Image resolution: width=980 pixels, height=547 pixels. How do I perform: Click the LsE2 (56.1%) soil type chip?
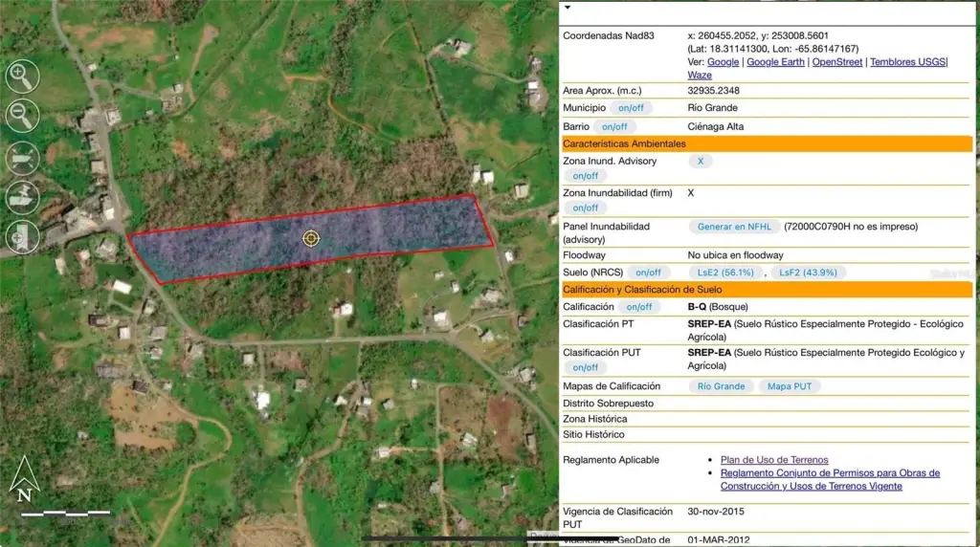(x=725, y=273)
